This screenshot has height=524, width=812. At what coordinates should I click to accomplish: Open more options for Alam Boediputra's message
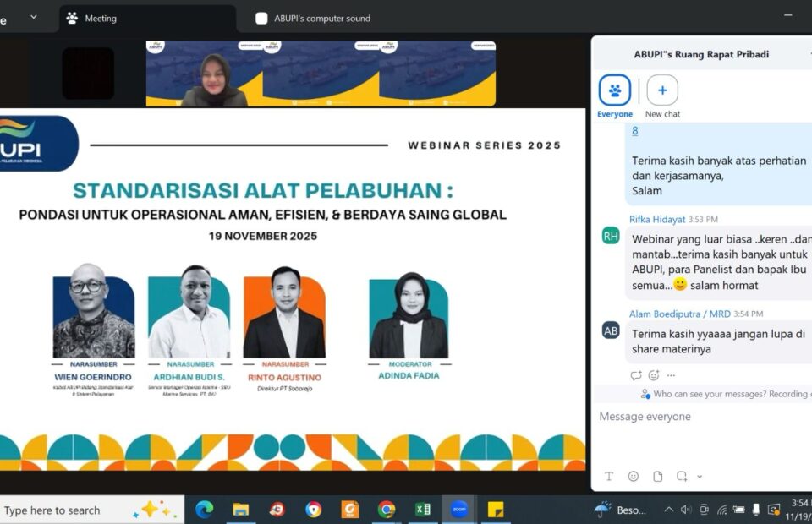pyautogui.click(x=671, y=375)
